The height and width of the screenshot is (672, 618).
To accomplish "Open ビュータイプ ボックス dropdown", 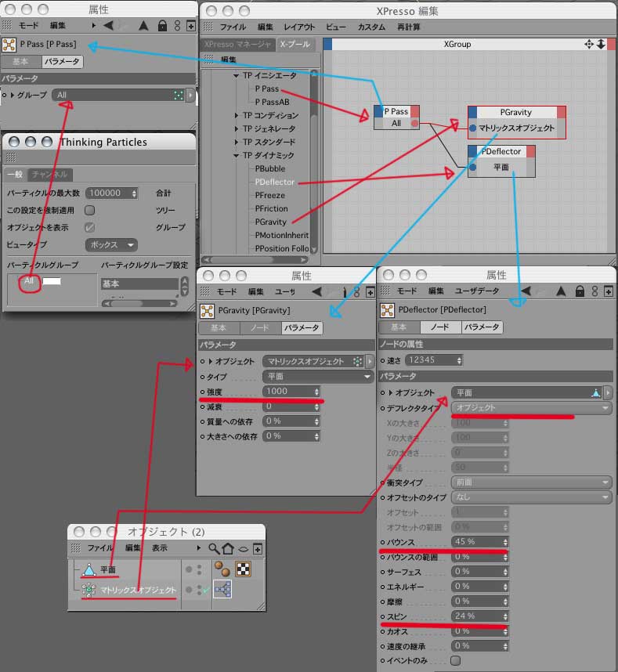I will click(111, 245).
